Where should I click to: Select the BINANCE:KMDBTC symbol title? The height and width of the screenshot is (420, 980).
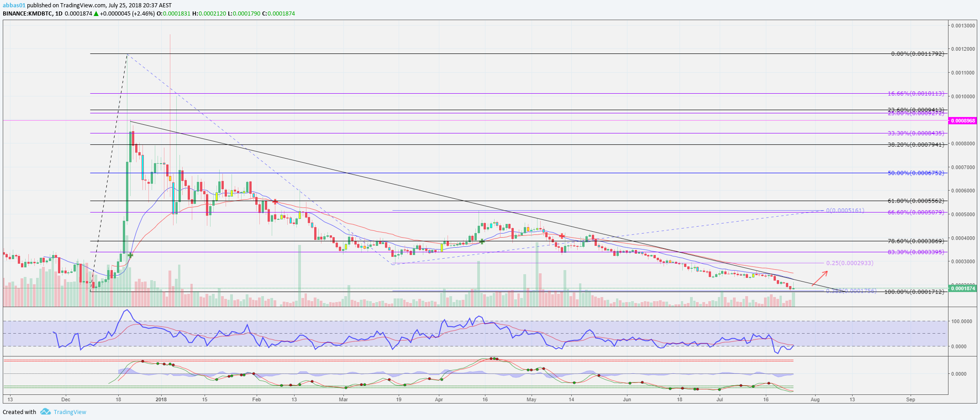(27, 14)
